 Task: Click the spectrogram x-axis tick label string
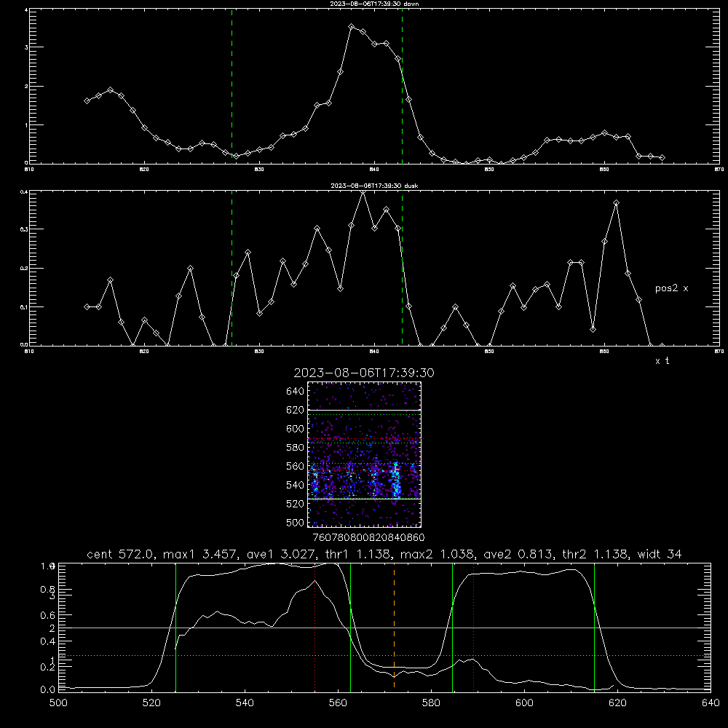(x=368, y=537)
